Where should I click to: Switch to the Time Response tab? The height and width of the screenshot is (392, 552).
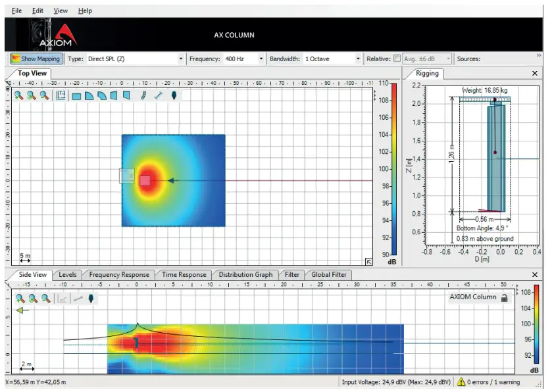pos(184,274)
